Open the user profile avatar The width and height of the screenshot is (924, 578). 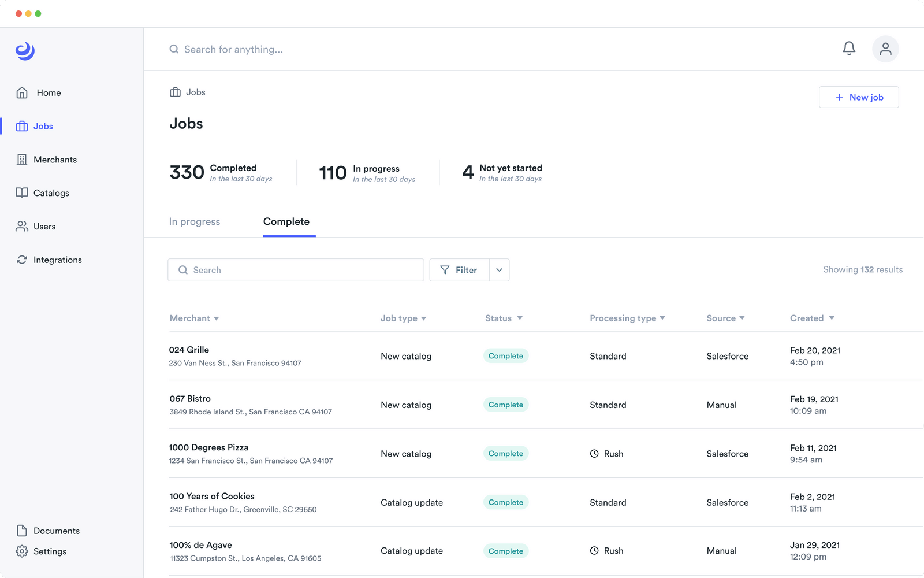point(885,49)
